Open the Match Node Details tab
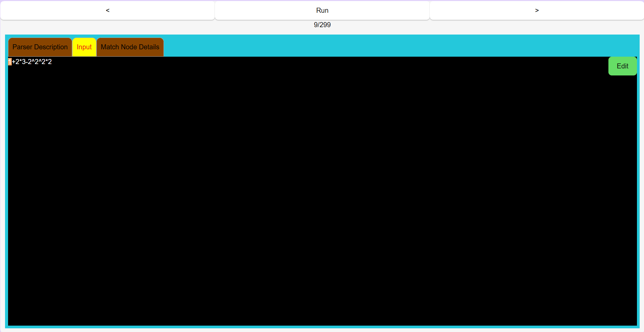The width and height of the screenshot is (644, 332). click(130, 47)
